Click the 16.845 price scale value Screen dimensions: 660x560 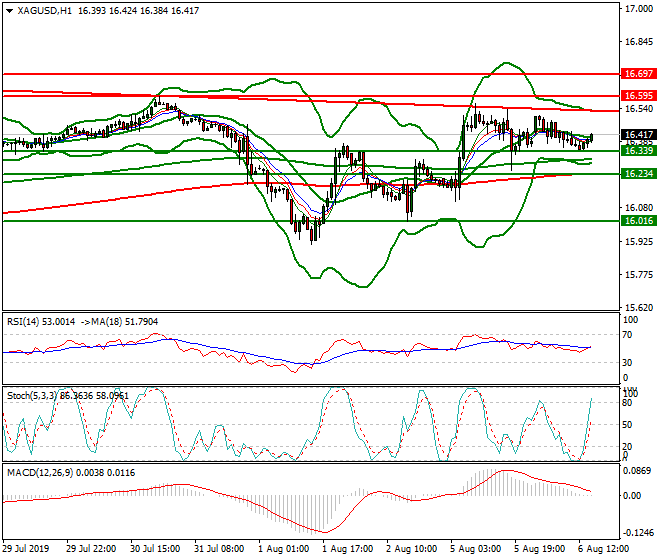pyautogui.click(x=639, y=42)
